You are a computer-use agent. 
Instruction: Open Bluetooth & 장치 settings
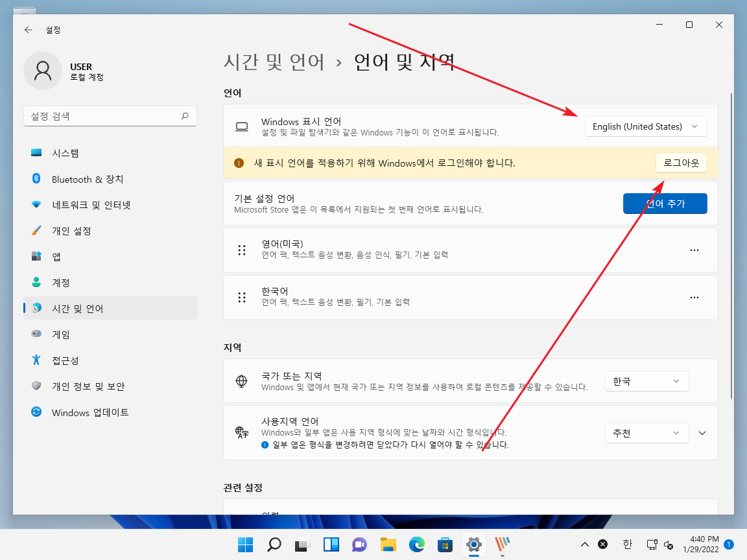pos(110,179)
